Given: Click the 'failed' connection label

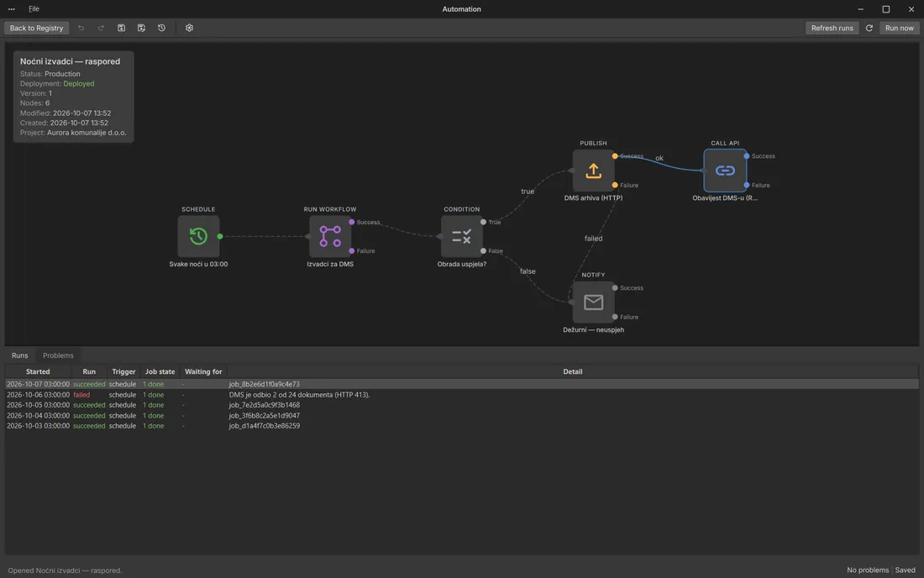Looking at the screenshot, I should (x=593, y=239).
